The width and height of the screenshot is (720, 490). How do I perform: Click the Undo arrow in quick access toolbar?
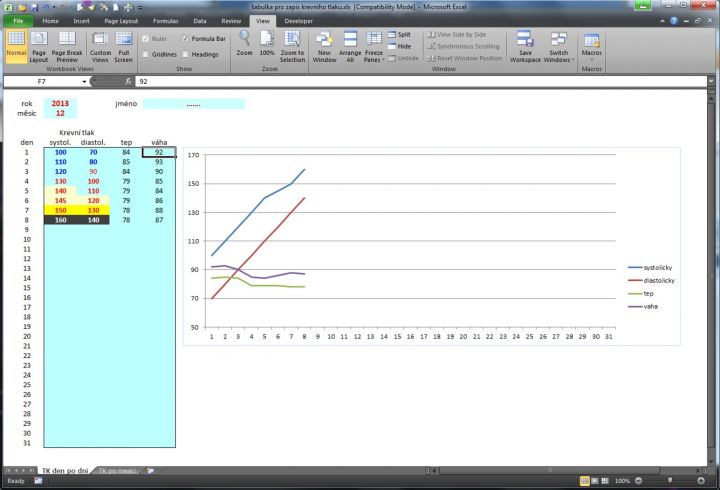coord(46,7)
